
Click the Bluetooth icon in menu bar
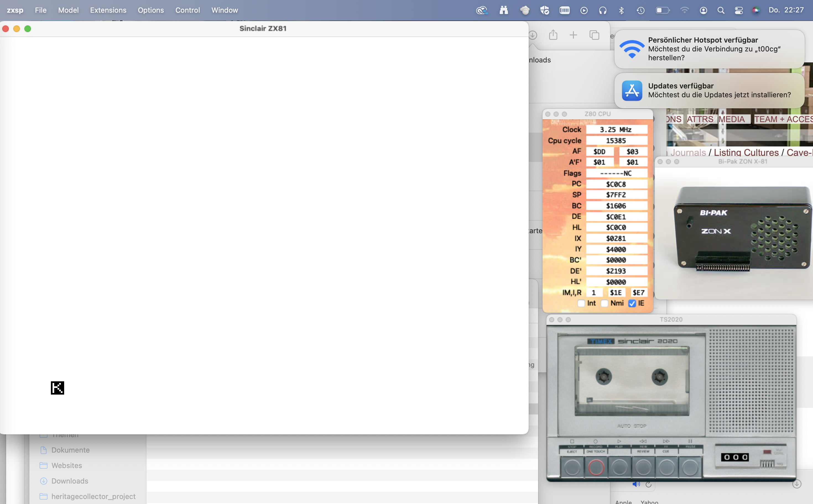[621, 10]
